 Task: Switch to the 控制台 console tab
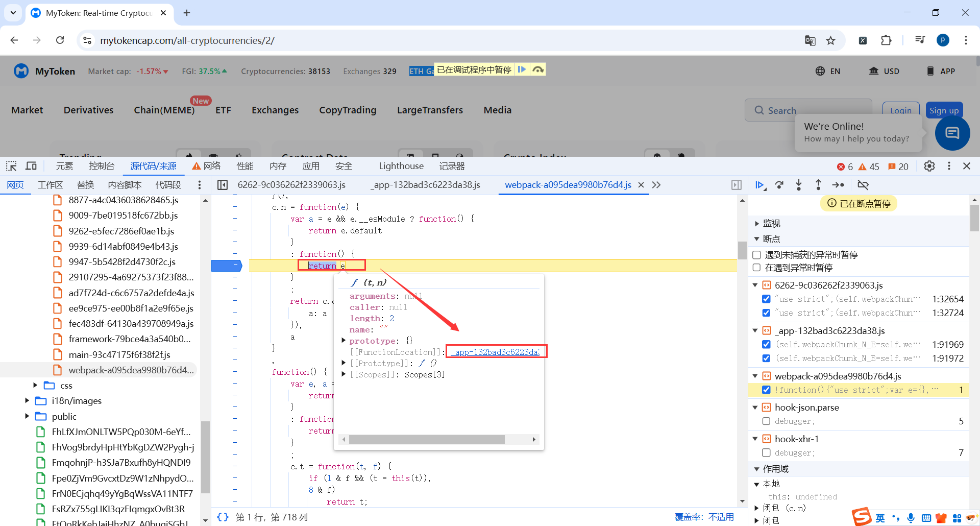point(102,166)
